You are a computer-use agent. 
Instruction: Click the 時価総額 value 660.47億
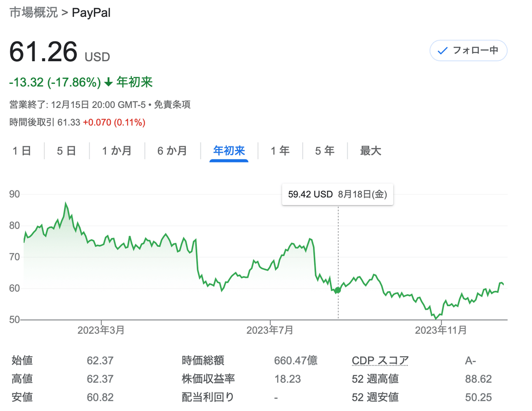[x=296, y=360]
